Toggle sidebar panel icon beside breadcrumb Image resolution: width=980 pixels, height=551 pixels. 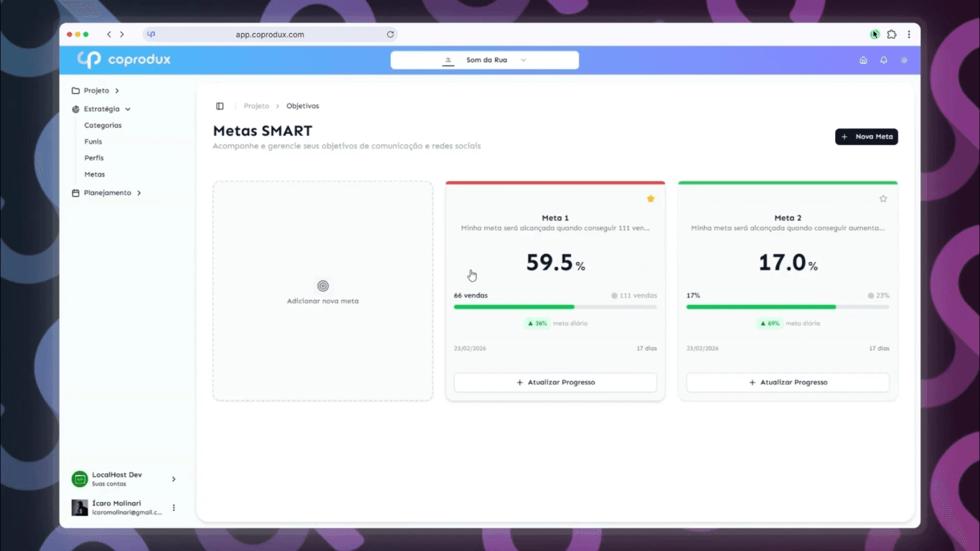coord(220,106)
